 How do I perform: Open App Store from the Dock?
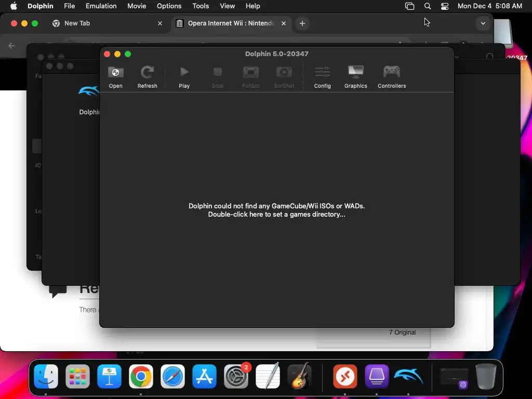(204, 376)
